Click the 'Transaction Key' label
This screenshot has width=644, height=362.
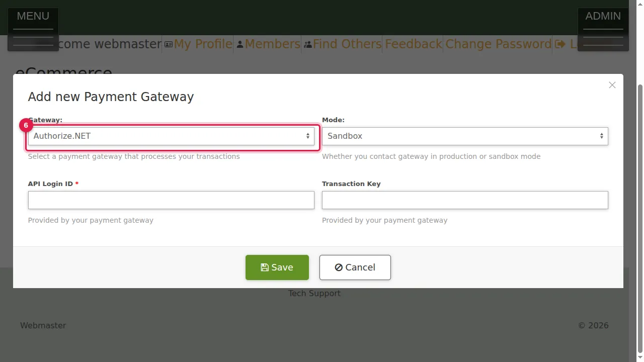pos(351,184)
